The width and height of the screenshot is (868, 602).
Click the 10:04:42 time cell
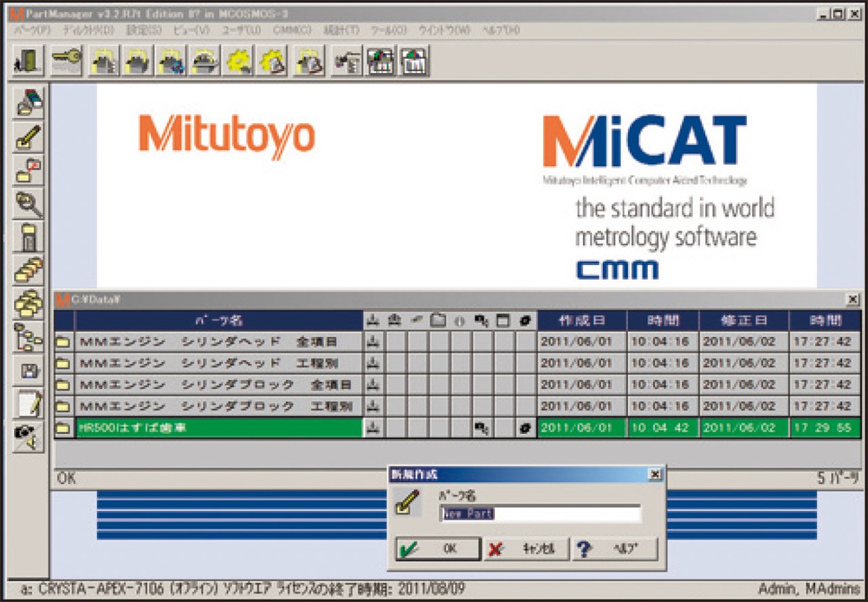(662, 428)
